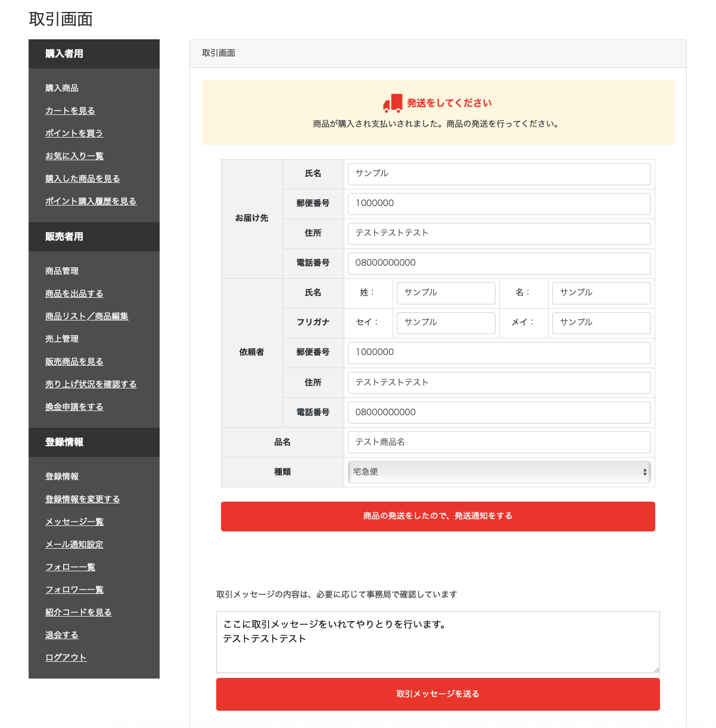
Task: Open the 種類 shipping type dropdown
Action: (x=499, y=472)
